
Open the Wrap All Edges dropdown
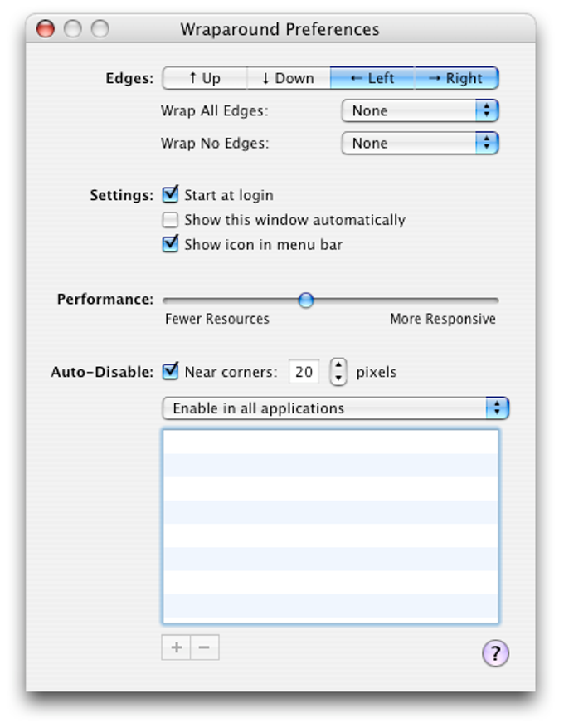click(x=420, y=110)
